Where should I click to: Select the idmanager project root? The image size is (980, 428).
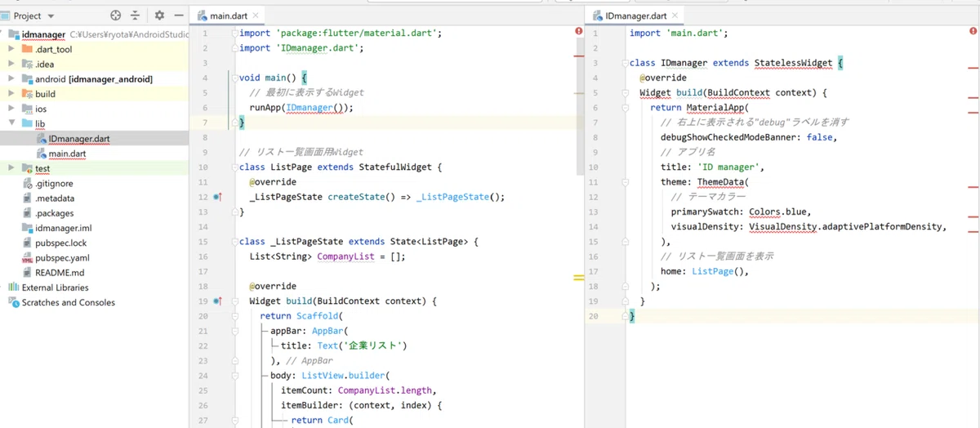pos(44,34)
